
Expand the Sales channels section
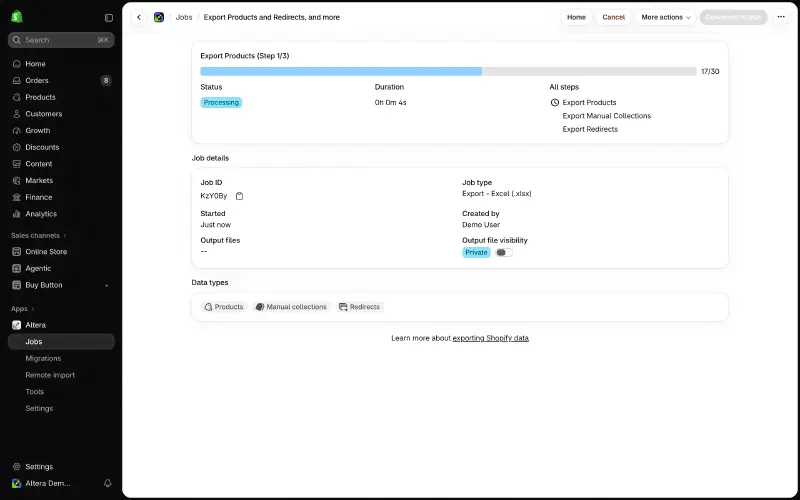coord(39,236)
